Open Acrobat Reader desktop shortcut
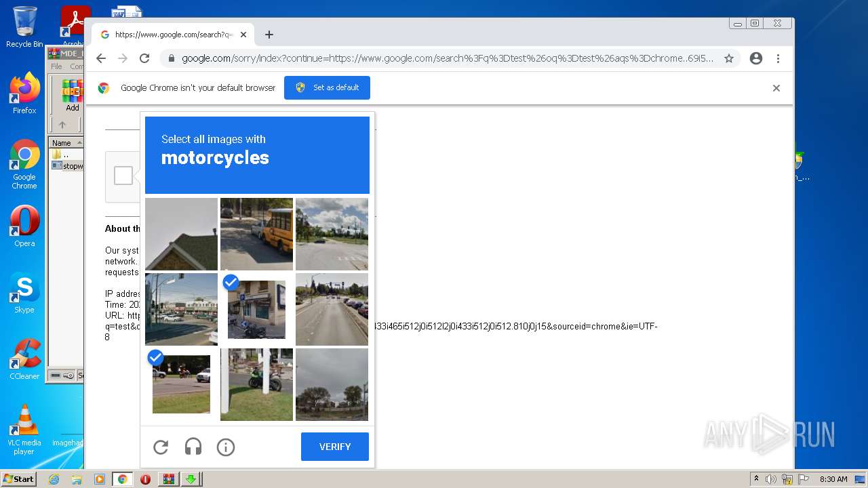 [x=75, y=26]
